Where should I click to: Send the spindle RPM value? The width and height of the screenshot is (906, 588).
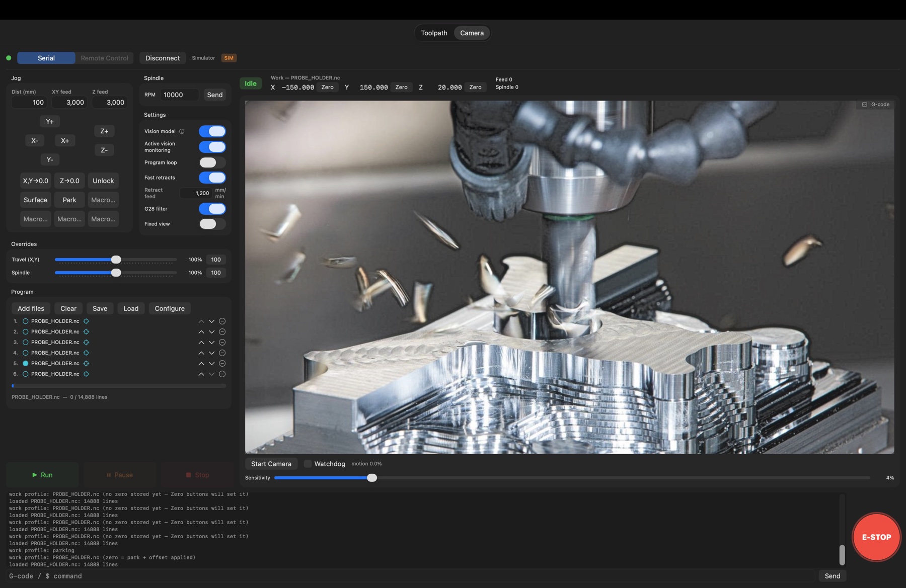point(215,95)
